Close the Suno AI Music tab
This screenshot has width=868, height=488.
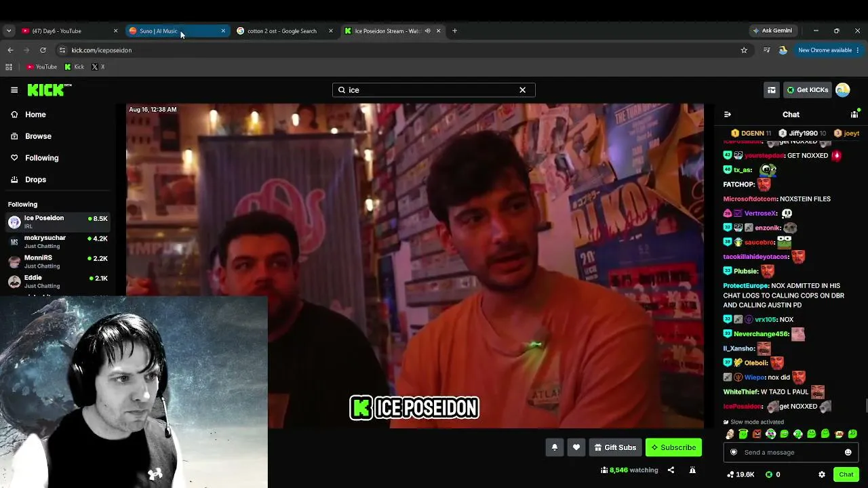(x=223, y=30)
